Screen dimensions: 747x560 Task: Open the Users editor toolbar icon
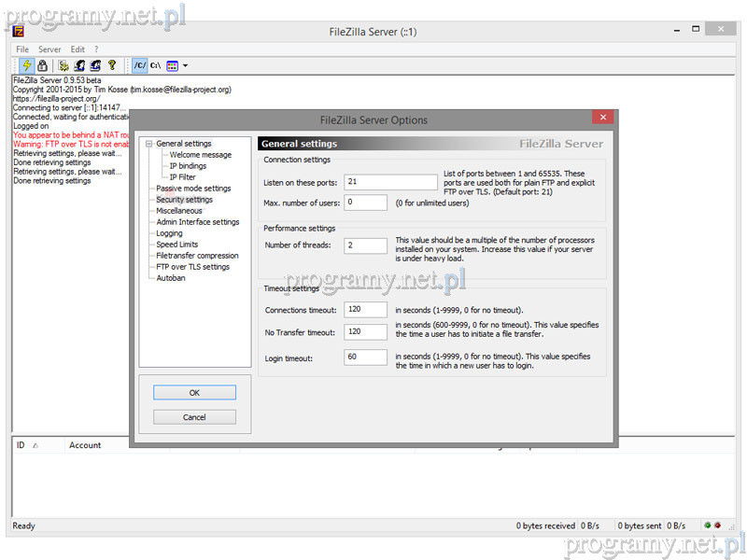coord(79,66)
